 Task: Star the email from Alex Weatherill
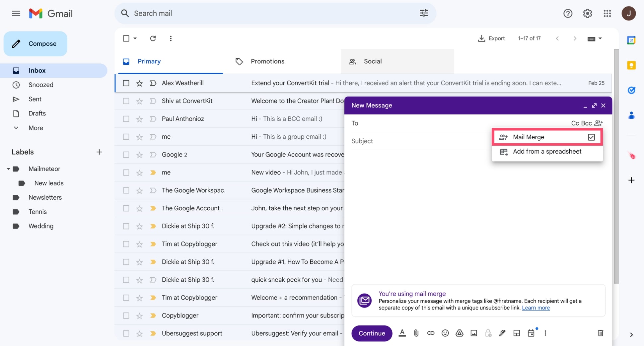[x=139, y=83]
